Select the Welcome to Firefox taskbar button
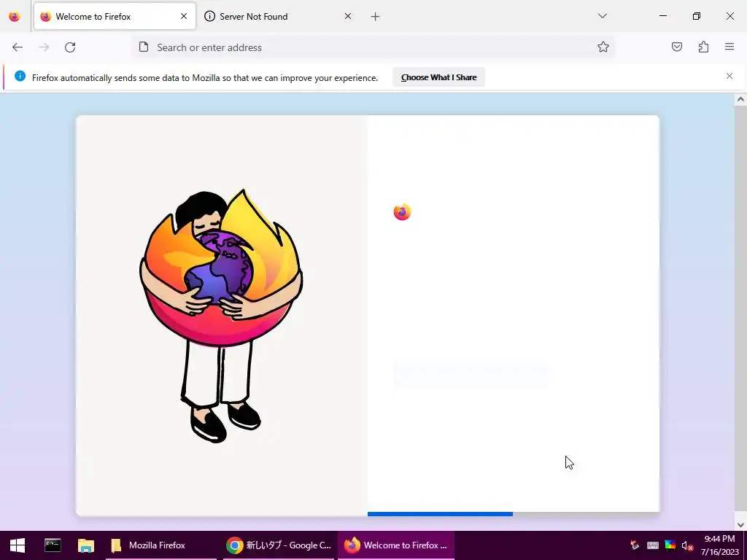Viewport: 747px width, 560px height. (x=396, y=545)
